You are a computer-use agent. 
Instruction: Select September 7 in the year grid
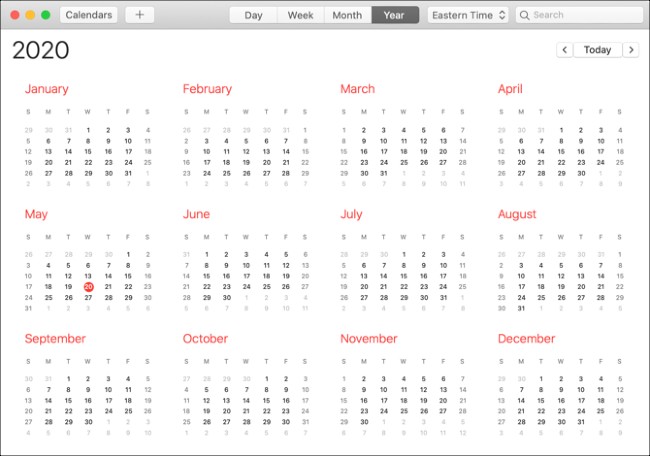[49, 390]
